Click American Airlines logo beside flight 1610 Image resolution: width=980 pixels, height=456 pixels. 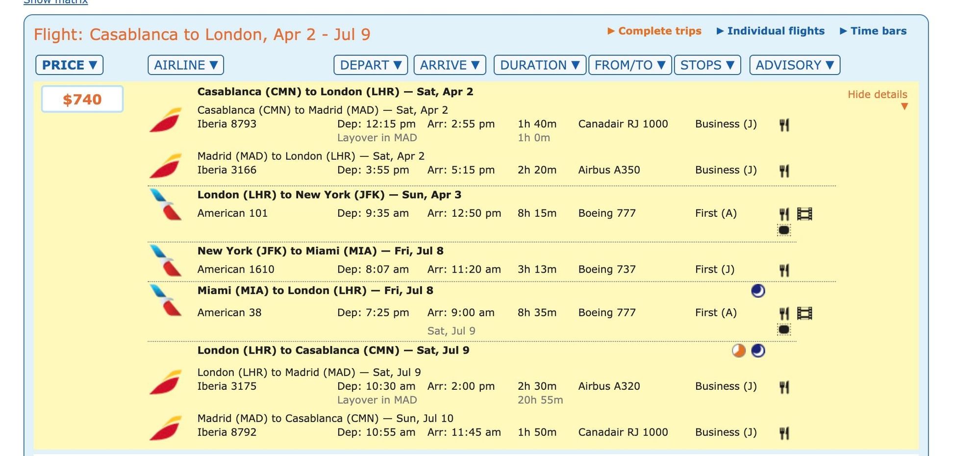pos(166,260)
